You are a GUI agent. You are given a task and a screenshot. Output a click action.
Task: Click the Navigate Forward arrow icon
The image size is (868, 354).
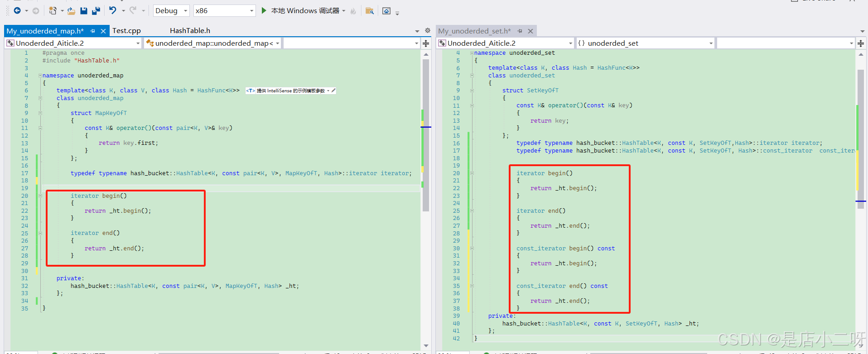pyautogui.click(x=36, y=10)
